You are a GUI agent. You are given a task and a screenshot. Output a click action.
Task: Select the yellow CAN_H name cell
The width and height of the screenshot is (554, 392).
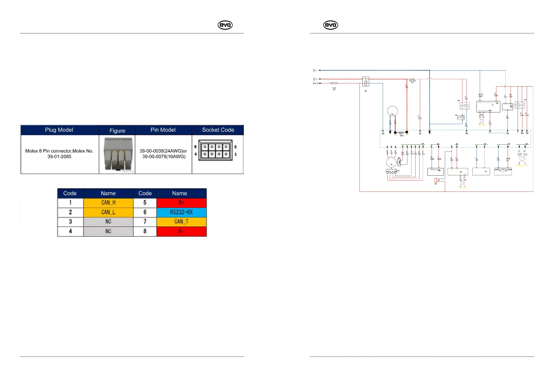[x=108, y=203]
